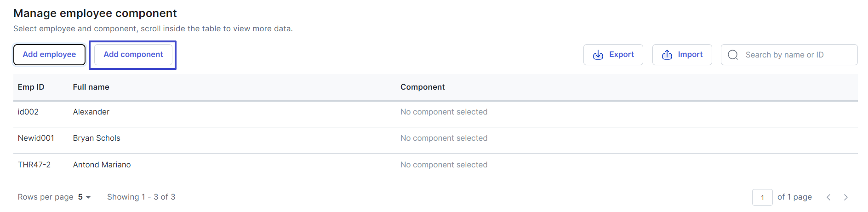Click the Export download icon
The image size is (868, 212).
click(598, 55)
